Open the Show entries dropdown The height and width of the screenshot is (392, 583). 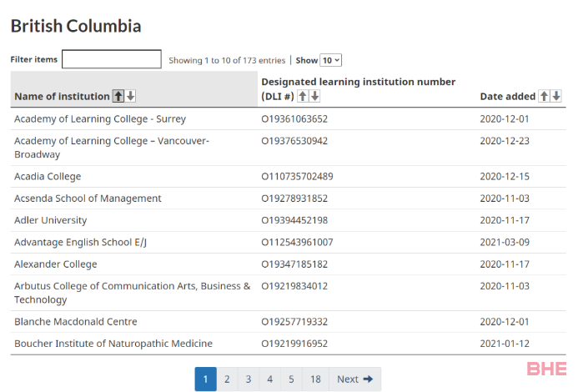click(330, 60)
